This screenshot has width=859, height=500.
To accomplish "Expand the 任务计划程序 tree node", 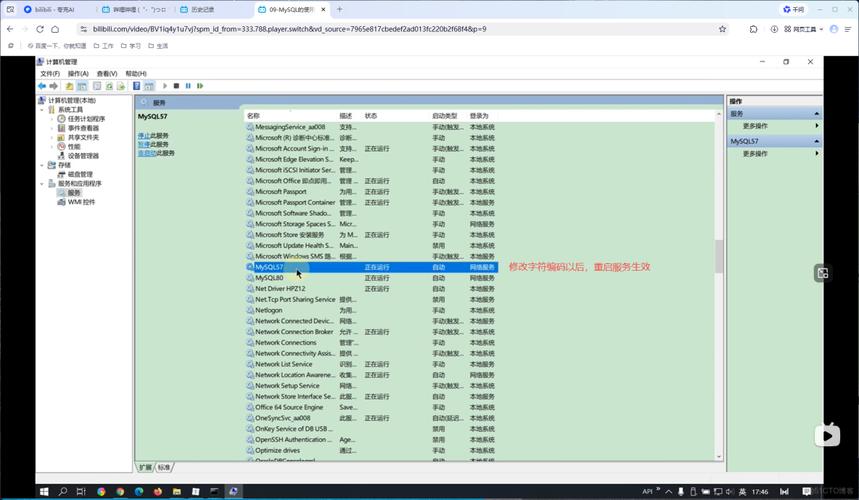I will tap(52, 119).
